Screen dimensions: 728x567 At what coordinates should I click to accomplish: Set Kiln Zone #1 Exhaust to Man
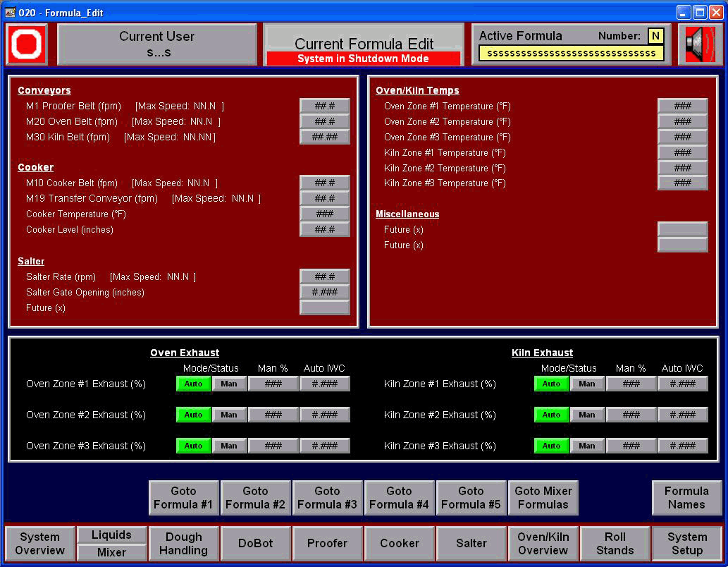(587, 384)
